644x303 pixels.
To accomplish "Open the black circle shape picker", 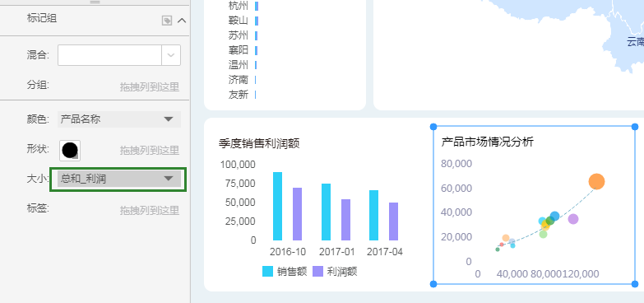I will [70, 151].
